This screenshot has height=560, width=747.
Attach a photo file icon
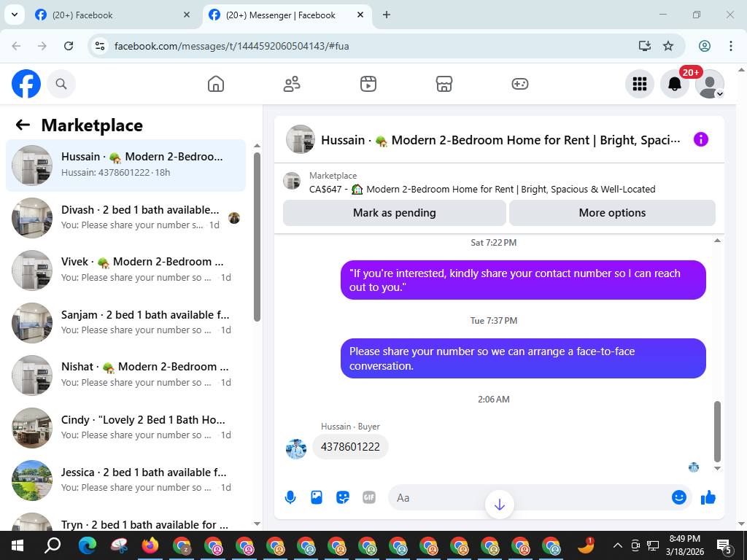[x=317, y=497]
